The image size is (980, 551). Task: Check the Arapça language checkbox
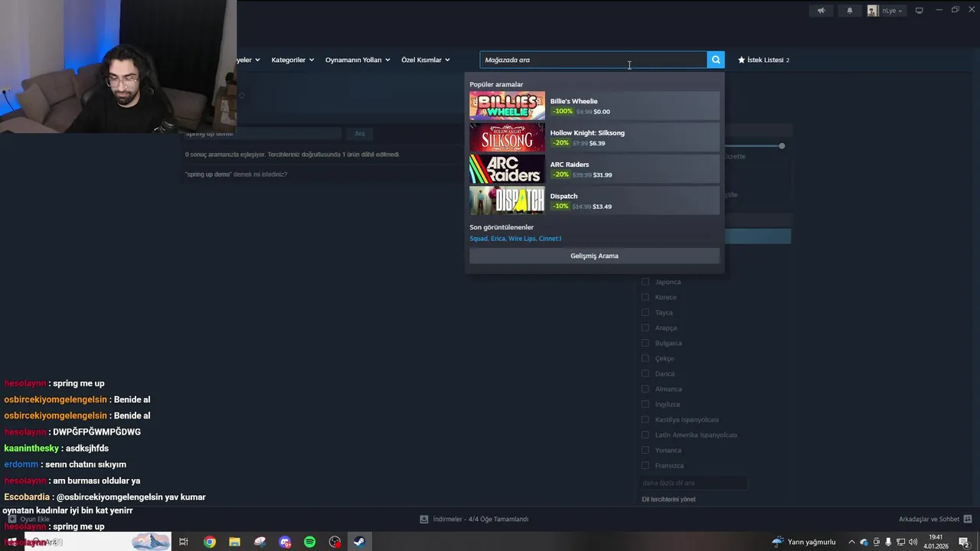pyautogui.click(x=645, y=328)
